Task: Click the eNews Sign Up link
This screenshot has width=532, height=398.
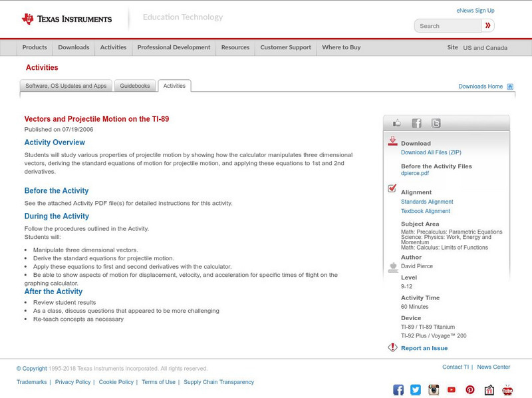Action: tap(475, 11)
